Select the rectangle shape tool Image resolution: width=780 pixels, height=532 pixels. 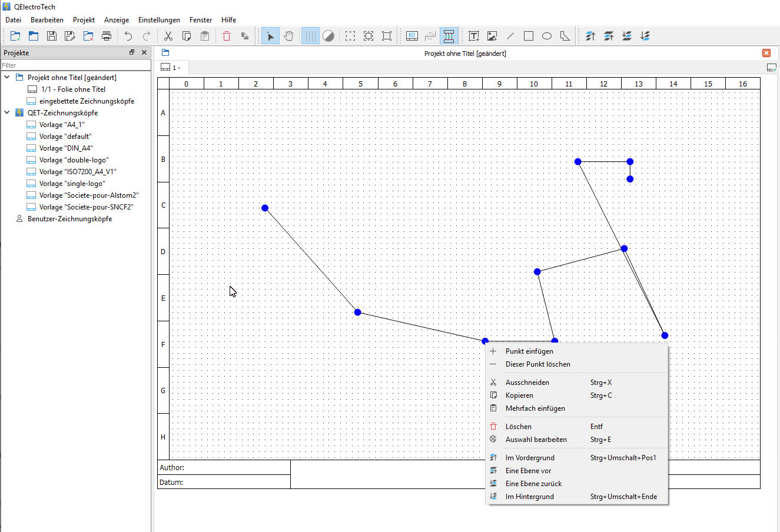529,36
